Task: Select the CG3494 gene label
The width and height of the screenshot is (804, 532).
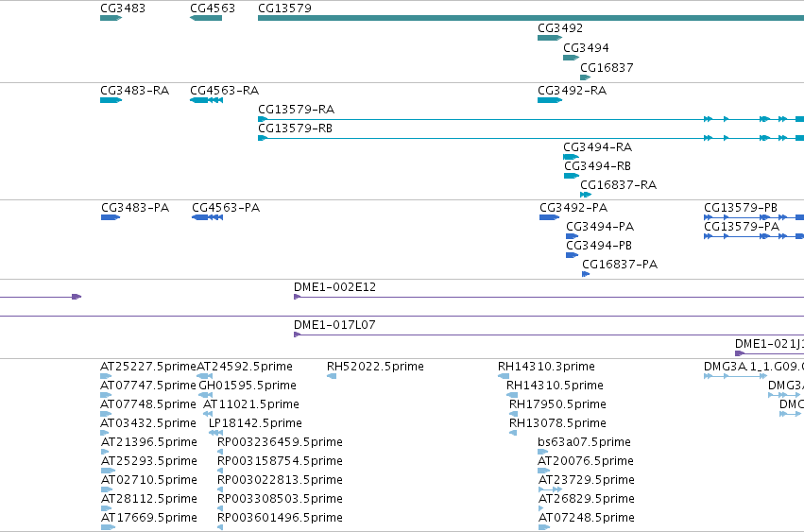Action: [586, 47]
